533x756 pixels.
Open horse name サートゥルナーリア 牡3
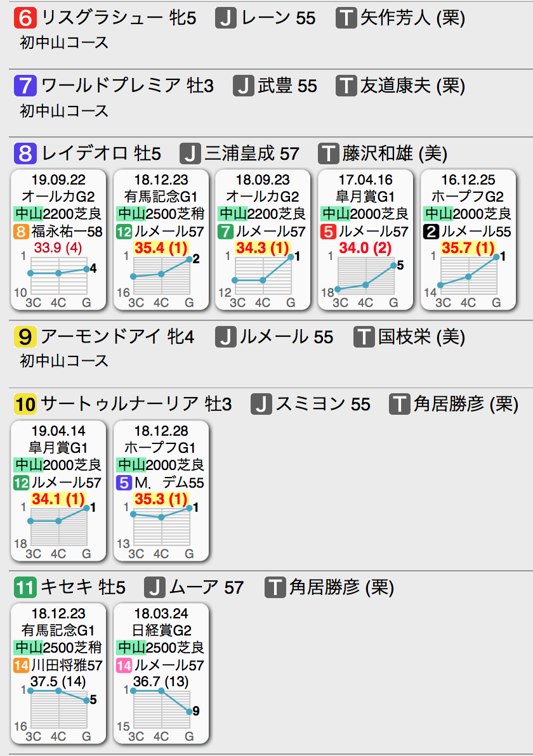click(136, 404)
